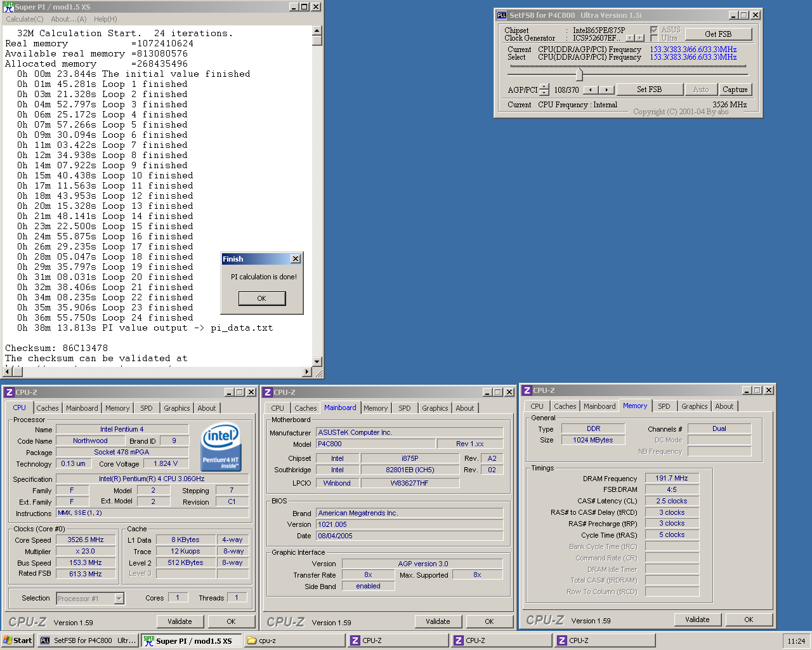
Task: Click the SetFSB step-right arrow next to 108/370
Action: [607, 90]
